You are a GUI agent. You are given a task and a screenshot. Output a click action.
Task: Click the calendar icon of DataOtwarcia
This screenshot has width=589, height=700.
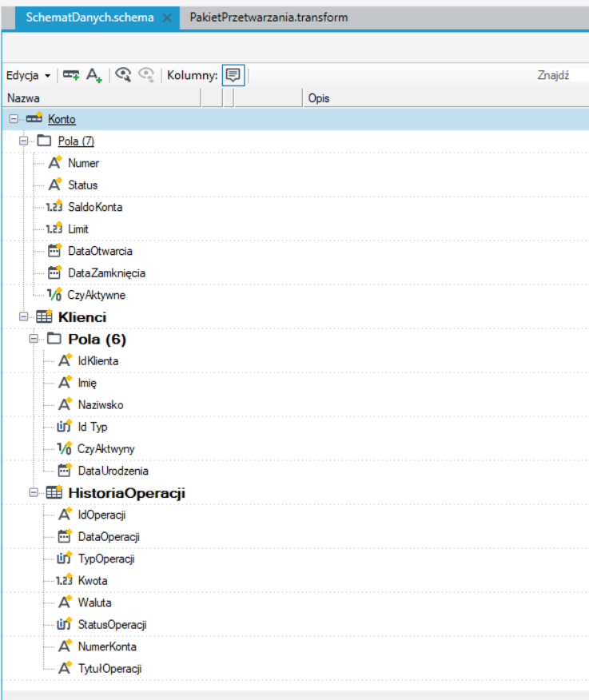54,250
